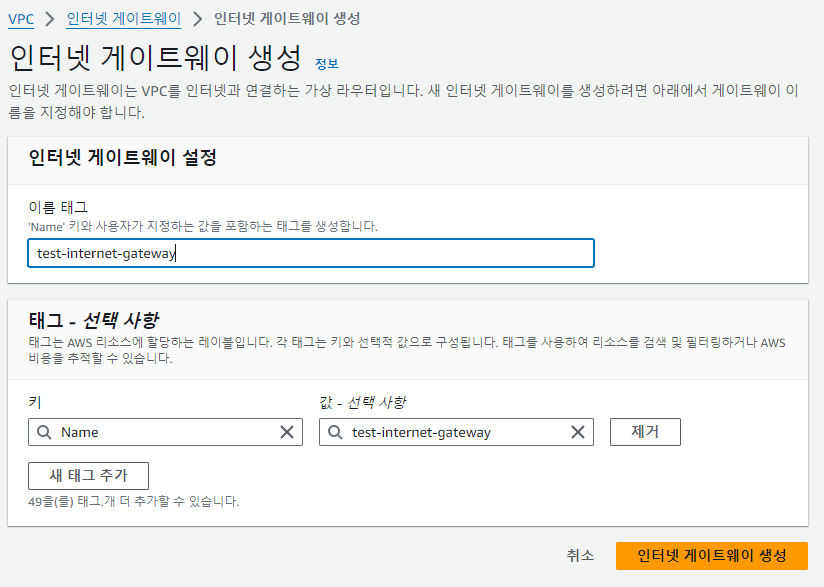Click the 이름 태그 name input field

[x=311, y=253]
